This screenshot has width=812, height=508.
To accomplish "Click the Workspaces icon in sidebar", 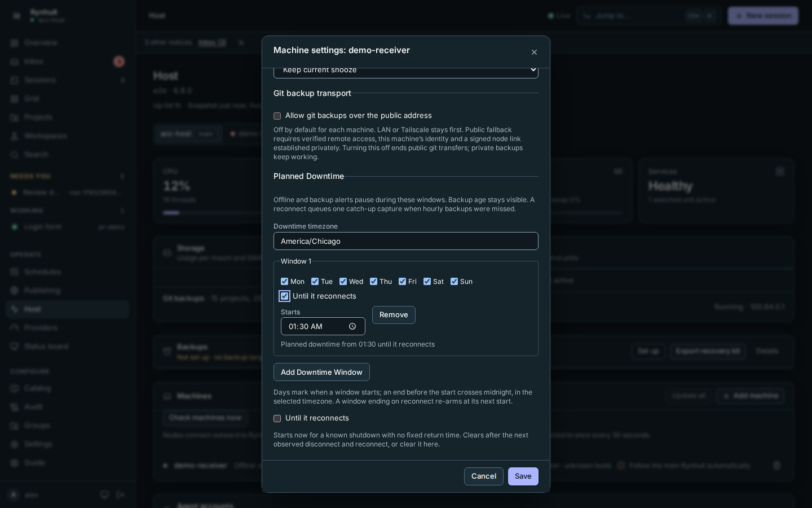I will click(x=15, y=136).
